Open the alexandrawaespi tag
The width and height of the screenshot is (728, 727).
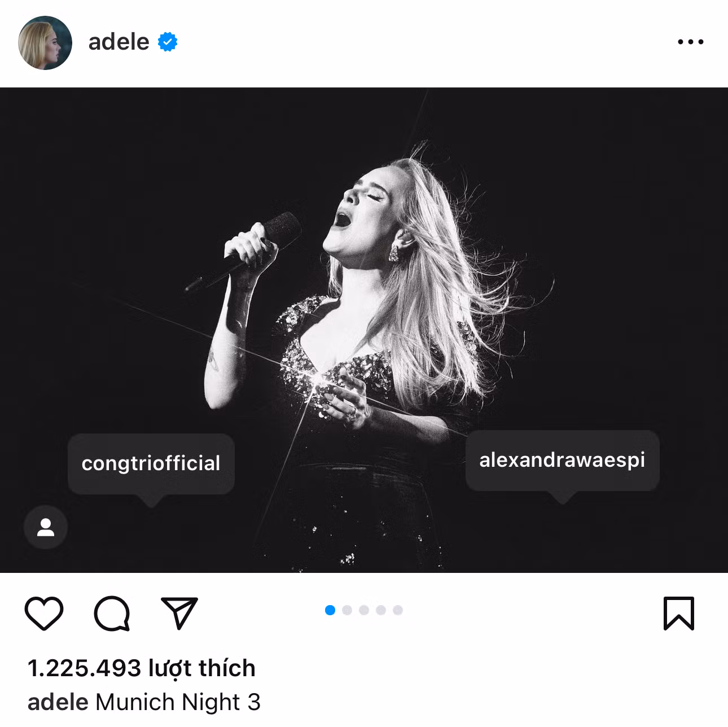562,461
